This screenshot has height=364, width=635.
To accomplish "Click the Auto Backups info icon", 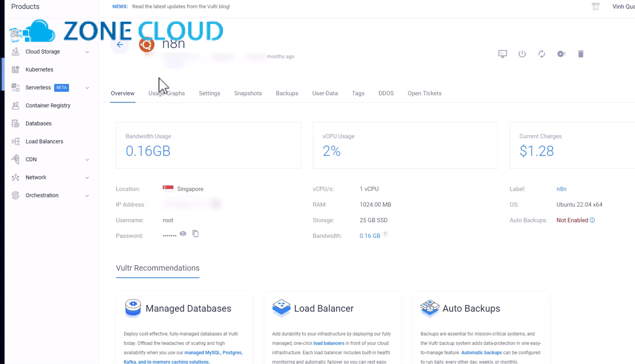I will [x=592, y=220].
